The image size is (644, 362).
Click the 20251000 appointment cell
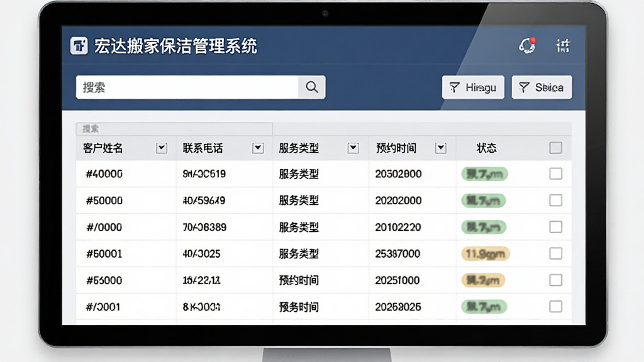[x=397, y=280]
